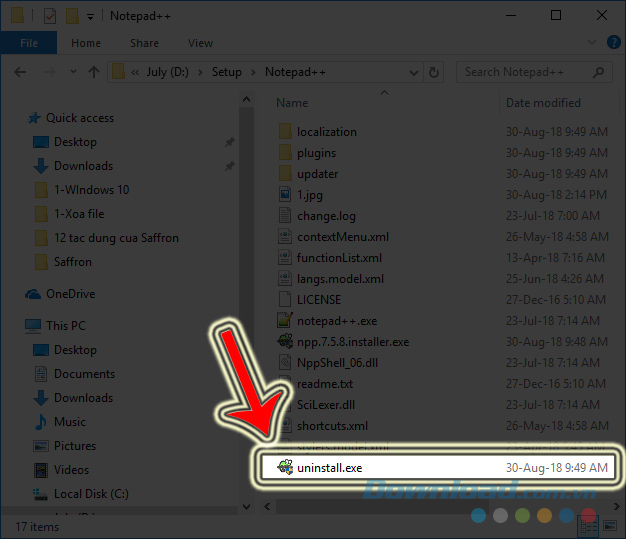
Task: Sort files by Name column
Action: [x=292, y=103]
